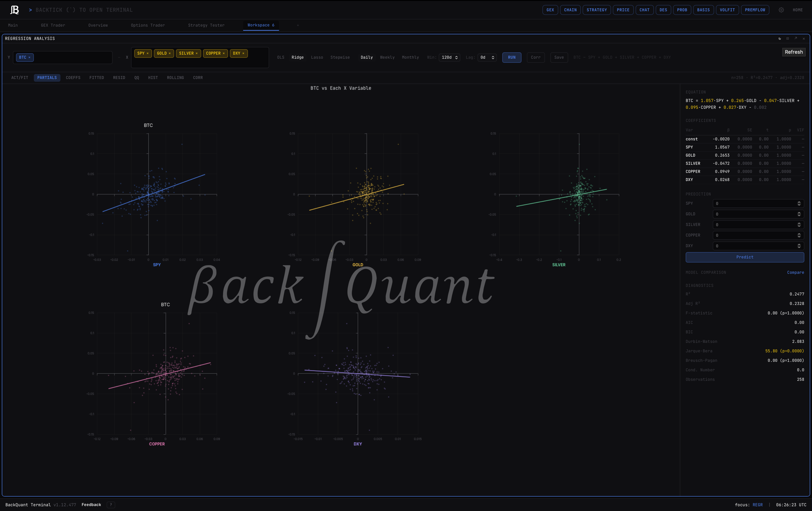The width and height of the screenshot is (812, 511).
Task: Click the Corr button
Action: (x=535, y=57)
